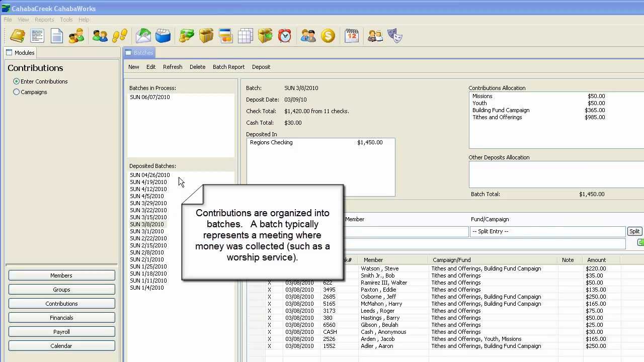The image size is (644, 362).
Task: Click the Fund/Campaign Split Entry combo field
Action: coord(548,231)
